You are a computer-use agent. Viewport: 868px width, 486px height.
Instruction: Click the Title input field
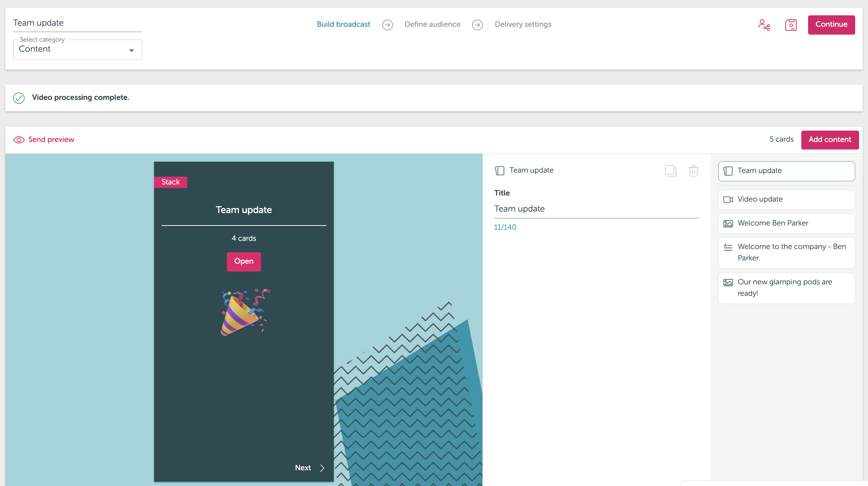pos(596,209)
